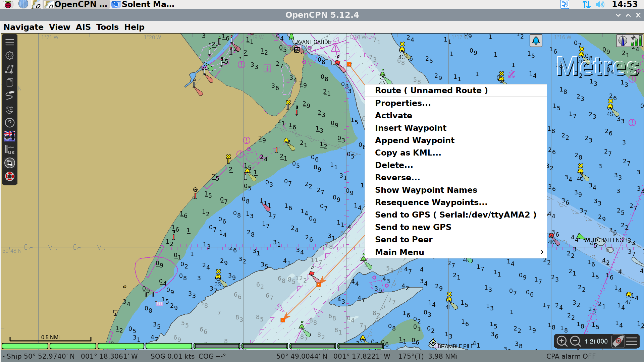The image size is (644, 362).
Task: Click the orange route waypoint near the red buoy
Action: 318,285
